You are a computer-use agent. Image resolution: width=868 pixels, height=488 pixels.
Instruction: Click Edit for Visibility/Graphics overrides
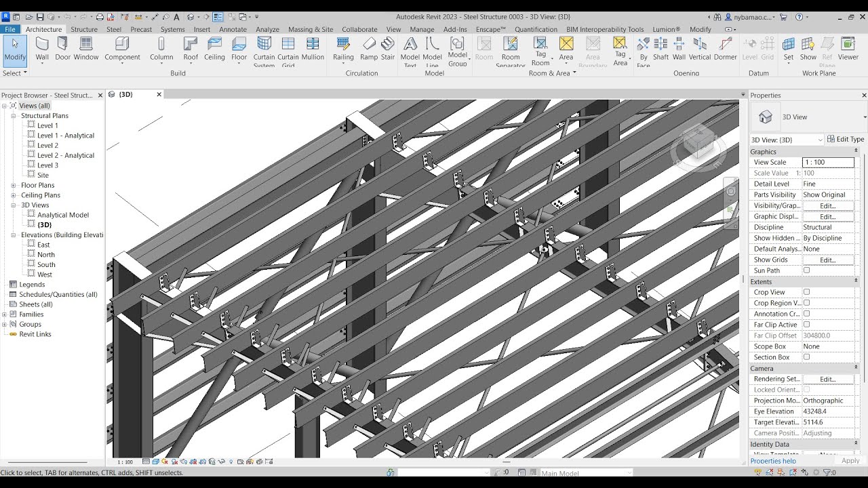coord(828,205)
